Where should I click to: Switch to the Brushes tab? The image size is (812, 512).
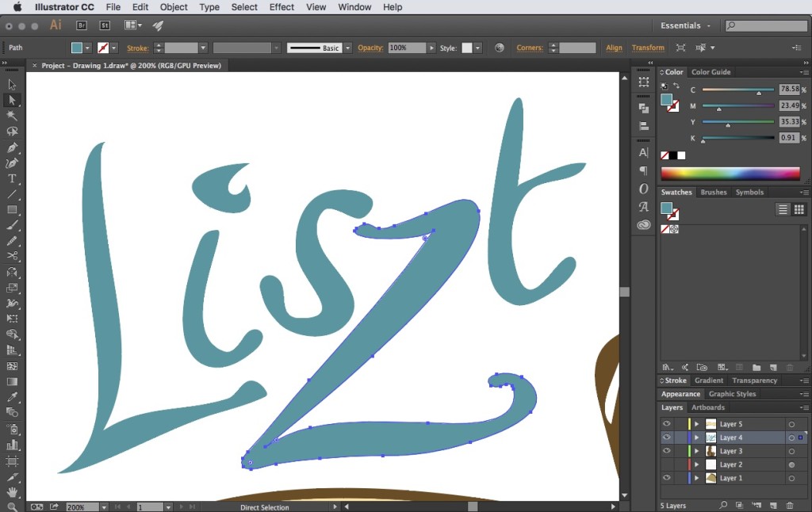coord(714,192)
